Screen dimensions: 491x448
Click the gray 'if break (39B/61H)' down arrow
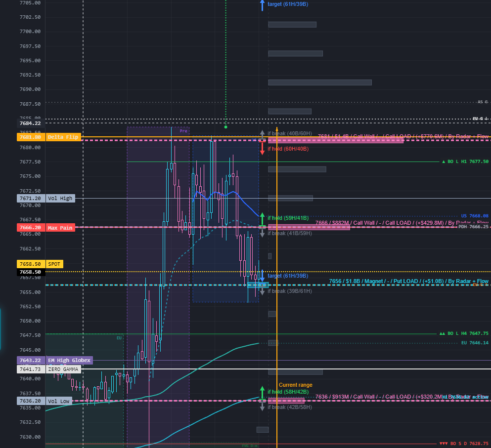click(263, 291)
